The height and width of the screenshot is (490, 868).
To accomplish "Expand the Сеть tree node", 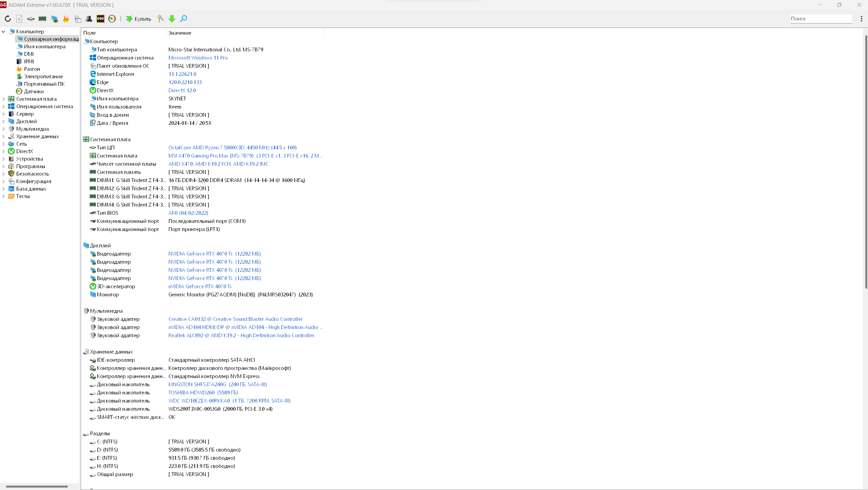I will [x=3, y=144].
